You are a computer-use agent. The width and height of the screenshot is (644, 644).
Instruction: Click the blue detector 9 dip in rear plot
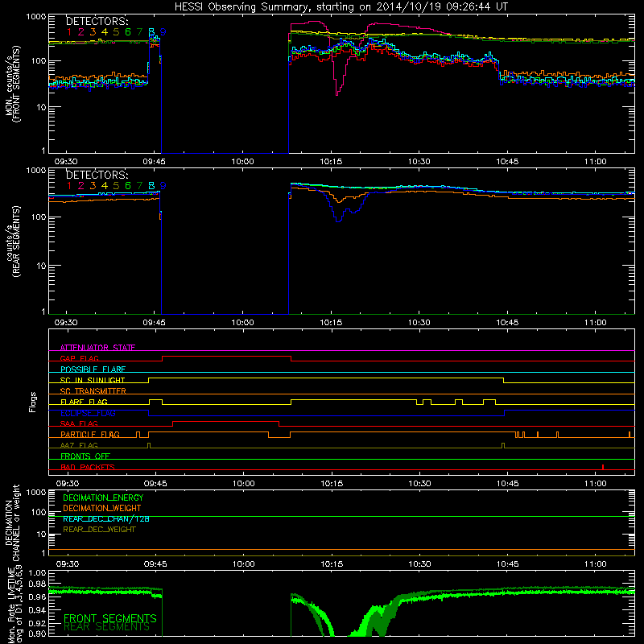point(338,212)
